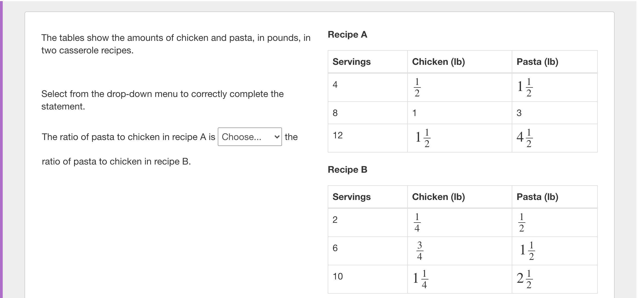Select the 6 servings cell in Recipe B
The width and height of the screenshot is (644, 298).
click(335, 248)
